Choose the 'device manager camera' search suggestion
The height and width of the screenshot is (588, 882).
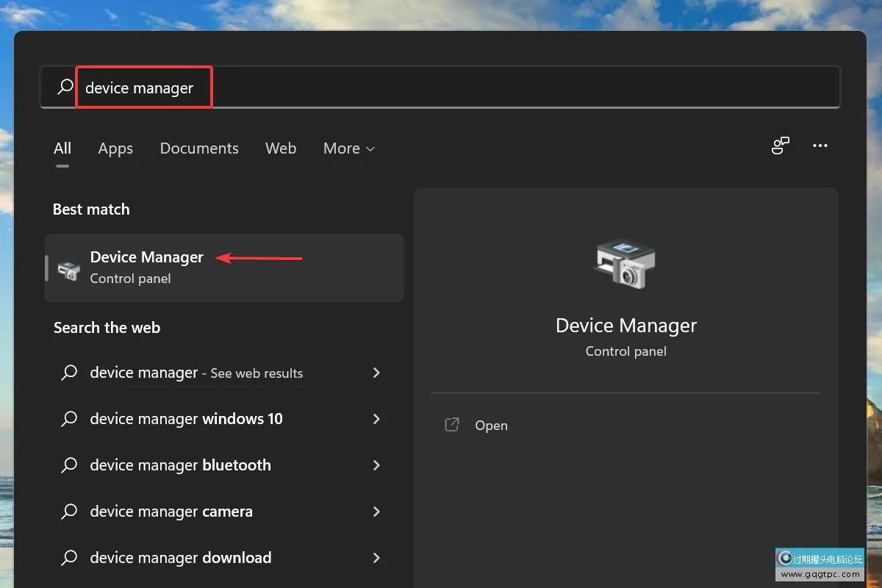(x=171, y=512)
